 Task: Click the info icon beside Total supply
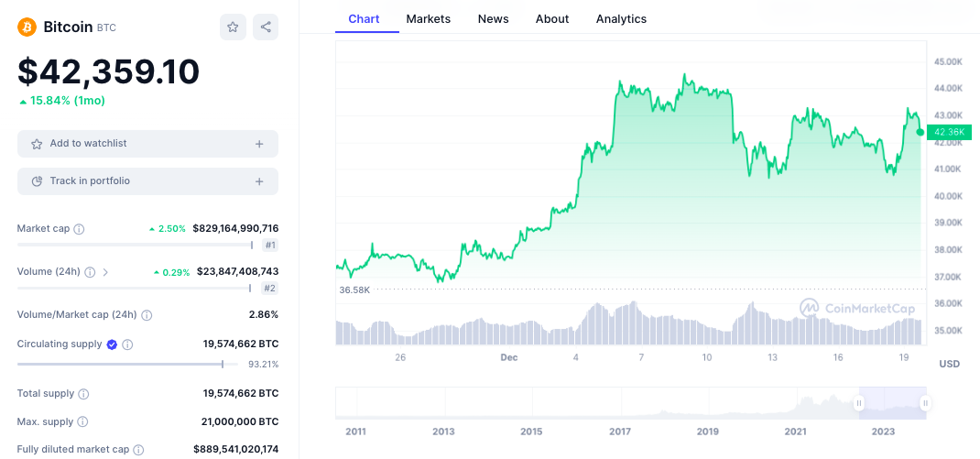[83, 394]
